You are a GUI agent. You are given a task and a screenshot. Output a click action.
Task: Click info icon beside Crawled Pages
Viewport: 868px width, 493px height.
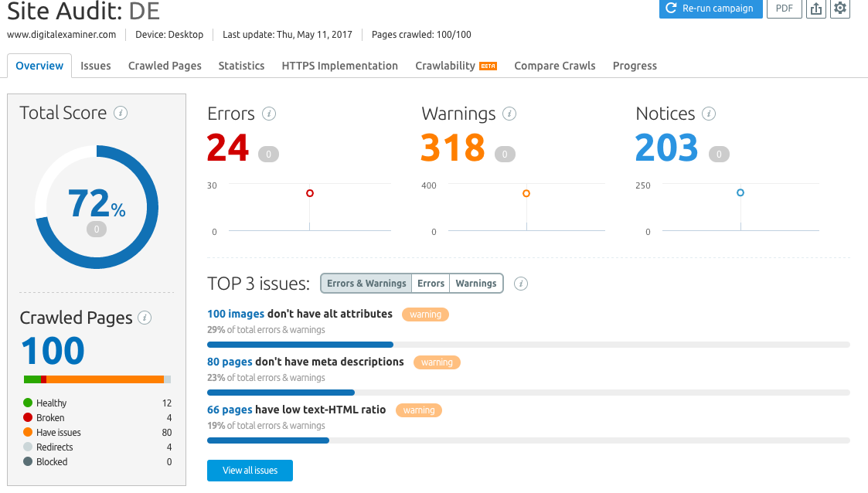tap(145, 318)
